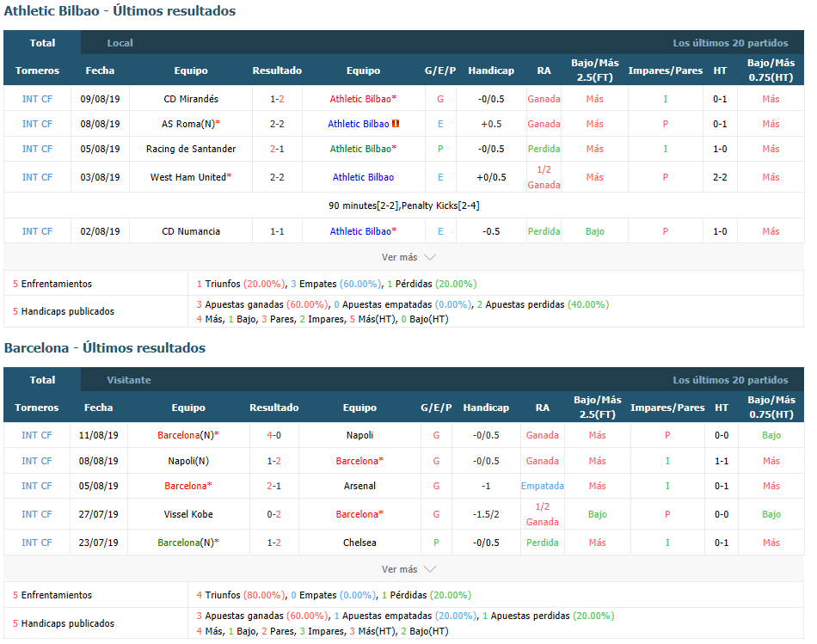Click Athletic Bilbao in the CD Numancia row
Image resolution: width=817 pixels, height=644 pixels.
(363, 231)
